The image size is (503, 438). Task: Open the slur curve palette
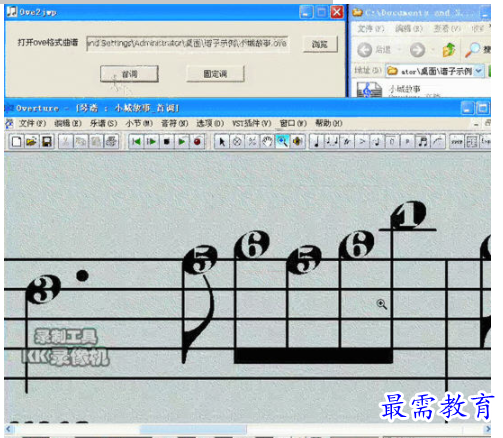point(438,142)
